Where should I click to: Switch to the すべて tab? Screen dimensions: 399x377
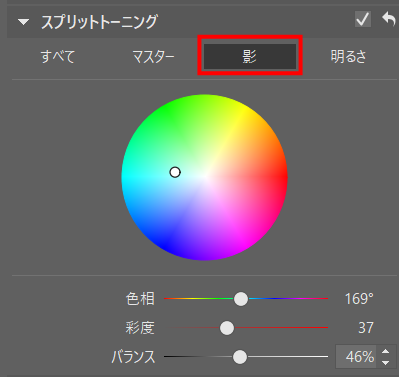point(58,56)
